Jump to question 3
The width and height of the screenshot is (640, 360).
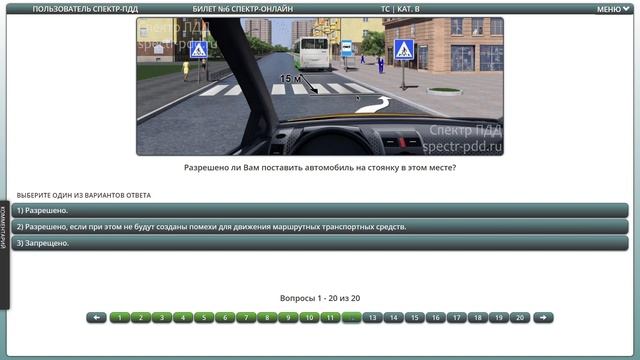[x=162, y=318]
